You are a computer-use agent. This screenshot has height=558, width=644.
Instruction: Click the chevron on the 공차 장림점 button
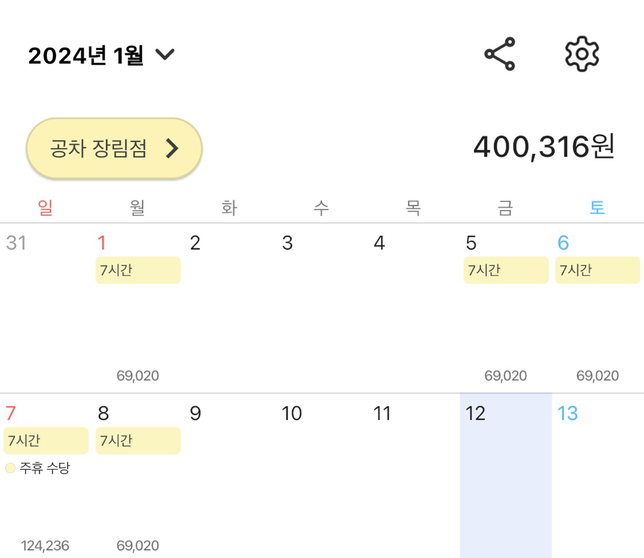(172, 149)
